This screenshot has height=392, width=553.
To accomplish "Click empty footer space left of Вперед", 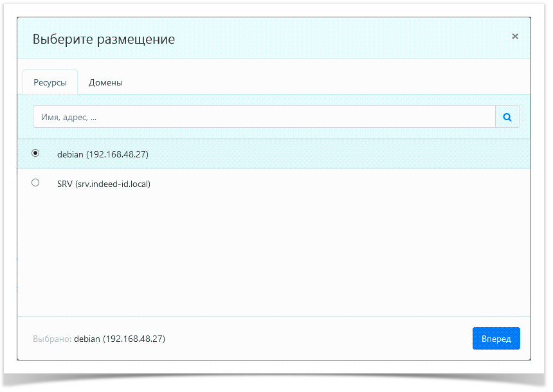I will click(x=322, y=339).
